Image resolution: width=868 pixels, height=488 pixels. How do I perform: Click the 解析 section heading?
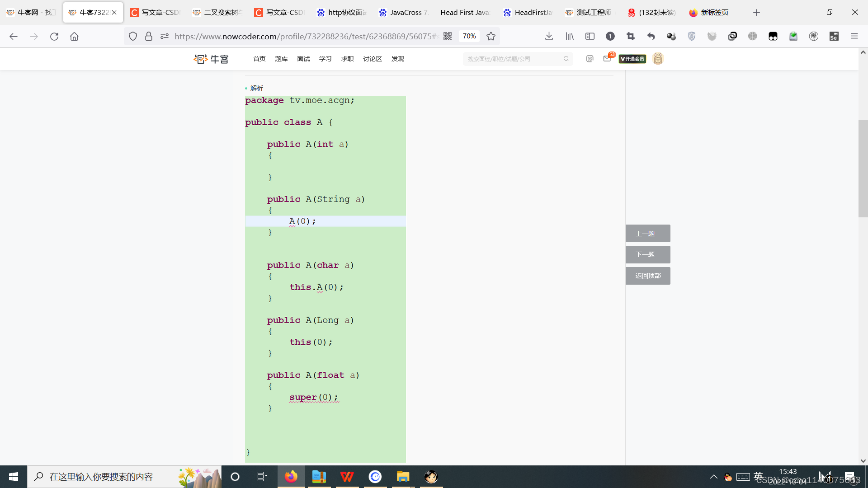pos(256,88)
